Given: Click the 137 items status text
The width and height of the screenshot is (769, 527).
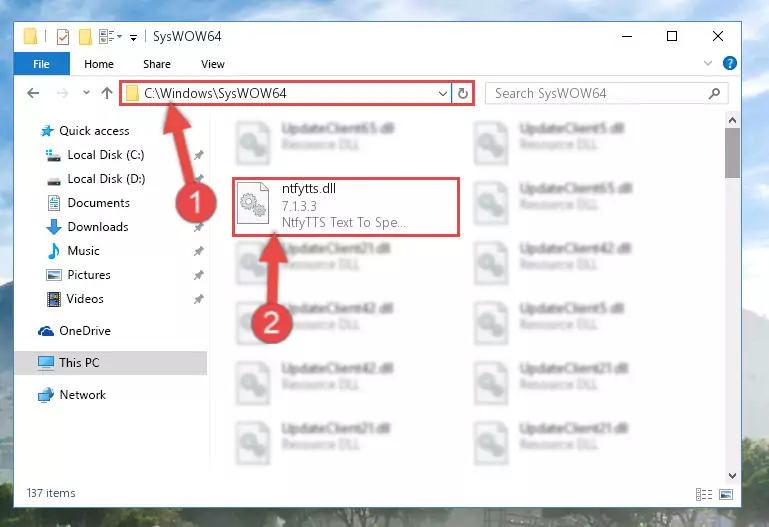Looking at the screenshot, I should point(51,493).
